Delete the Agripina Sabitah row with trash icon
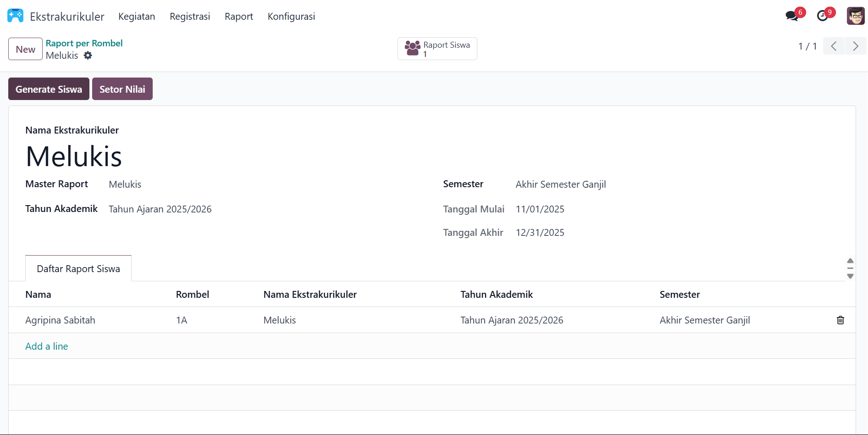This screenshot has width=868, height=435. point(840,320)
